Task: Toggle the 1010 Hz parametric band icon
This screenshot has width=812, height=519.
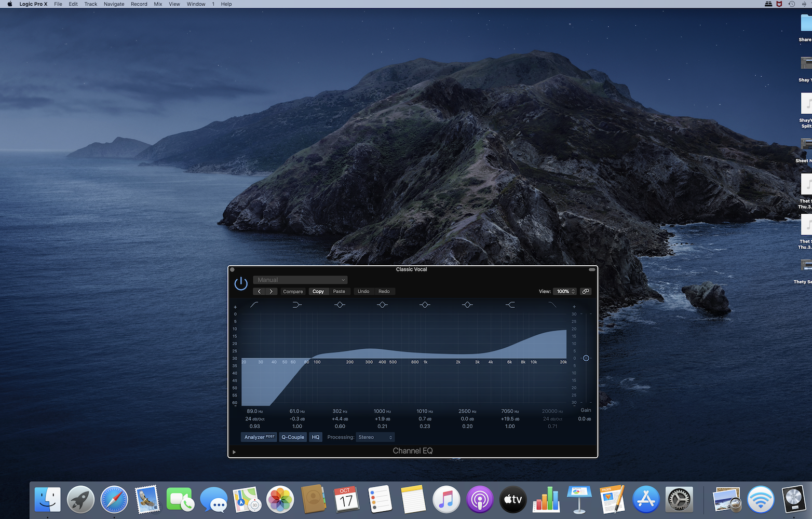Action: click(x=425, y=305)
